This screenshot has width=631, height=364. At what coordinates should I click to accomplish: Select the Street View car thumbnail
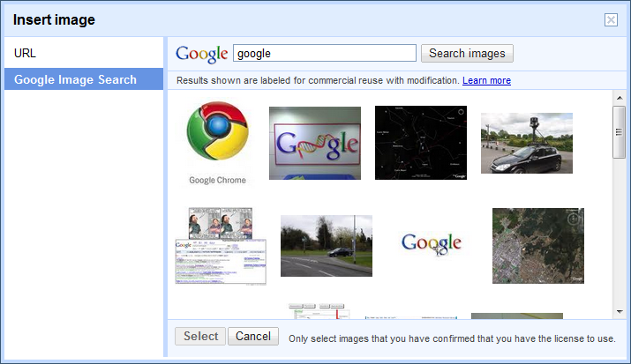526,143
